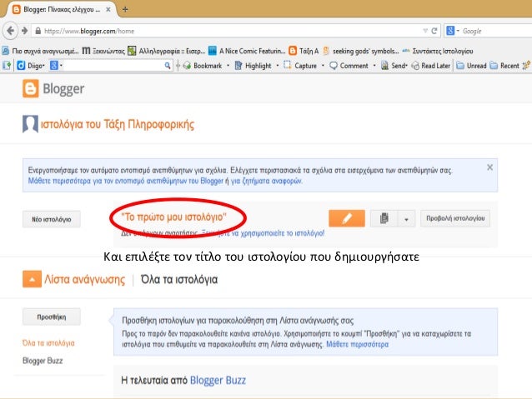Click the padlock icon in address bar
Screen dimensions: 532x399
pyautogui.click(x=38, y=31)
